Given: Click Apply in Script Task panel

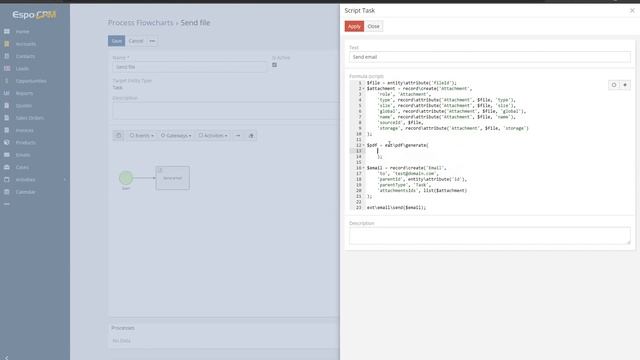Looking at the screenshot, I should coord(354,26).
